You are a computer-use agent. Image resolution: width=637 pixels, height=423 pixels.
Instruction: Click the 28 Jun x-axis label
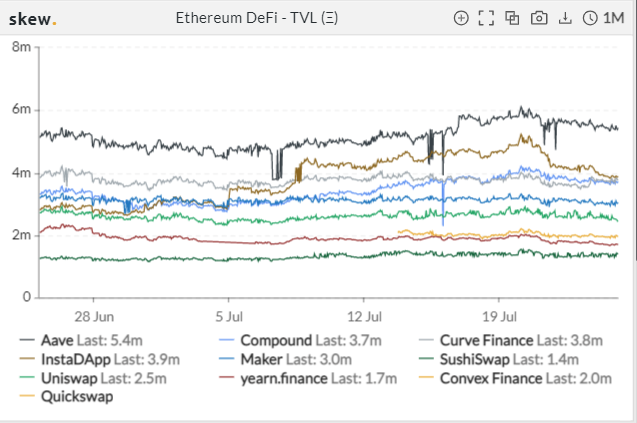coord(94,317)
